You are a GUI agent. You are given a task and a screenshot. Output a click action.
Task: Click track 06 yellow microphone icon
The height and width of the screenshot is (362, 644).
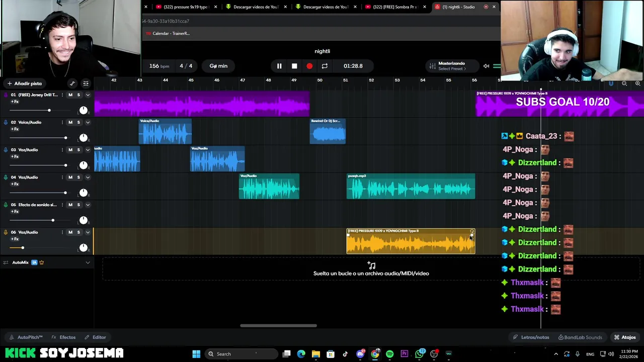[6, 232]
